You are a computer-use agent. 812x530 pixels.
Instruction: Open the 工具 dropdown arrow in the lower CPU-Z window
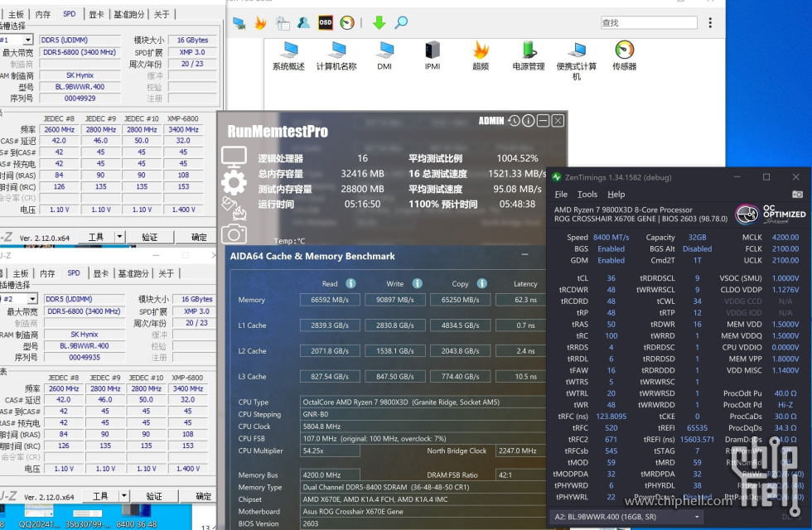[x=123, y=496]
